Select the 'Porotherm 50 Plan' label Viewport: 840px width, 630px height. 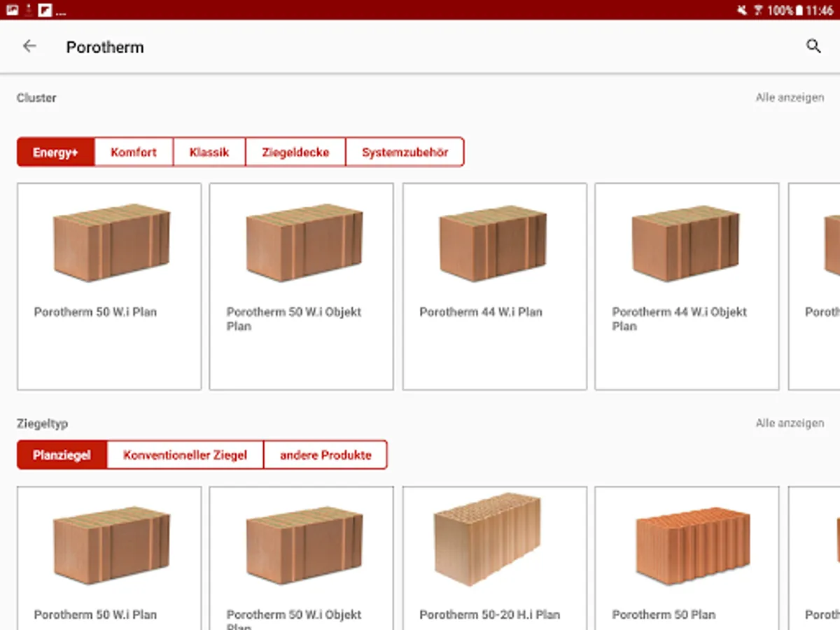coord(664,615)
